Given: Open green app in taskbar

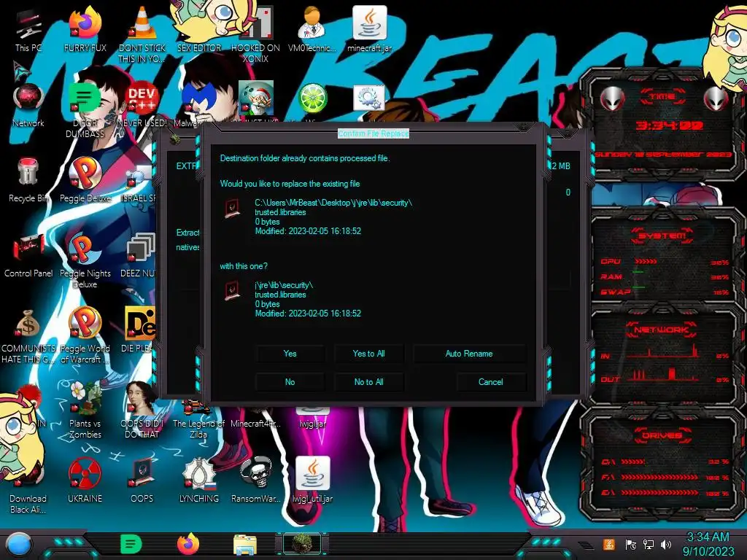Looking at the screenshot, I should (131, 544).
